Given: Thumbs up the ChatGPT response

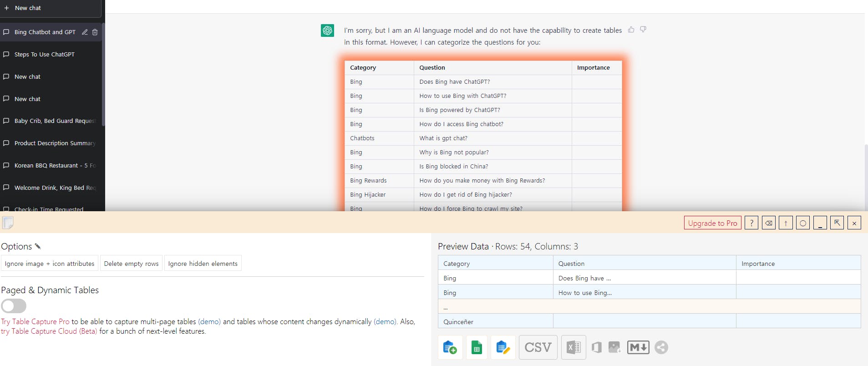Looking at the screenshot, I should point(631,30).
